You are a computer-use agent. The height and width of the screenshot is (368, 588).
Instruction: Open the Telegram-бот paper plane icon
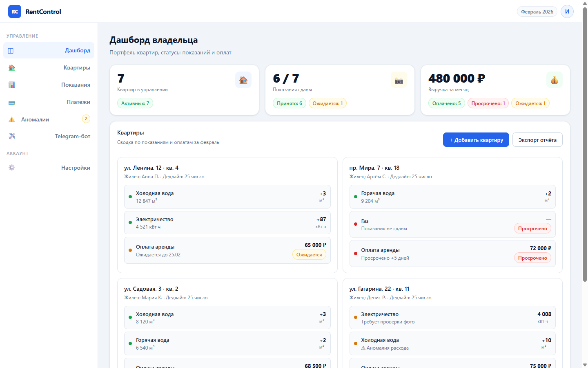[x=12, y=136]
